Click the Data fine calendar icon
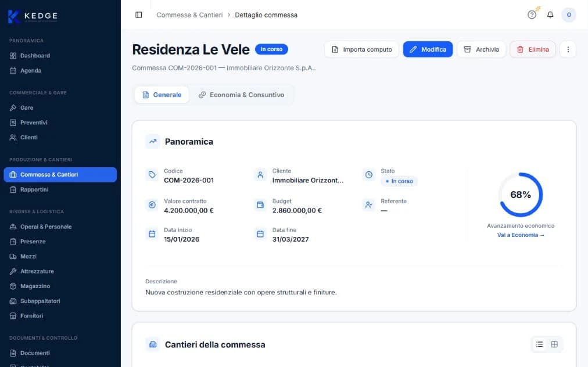 tap(260, 234)
